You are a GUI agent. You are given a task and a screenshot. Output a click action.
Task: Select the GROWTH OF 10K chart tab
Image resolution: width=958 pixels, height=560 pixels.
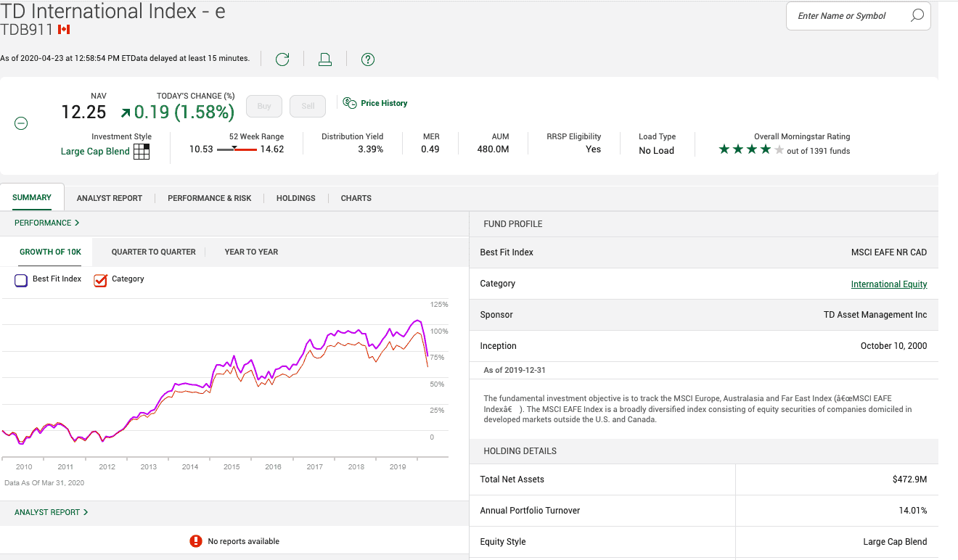tap(50, 252)
